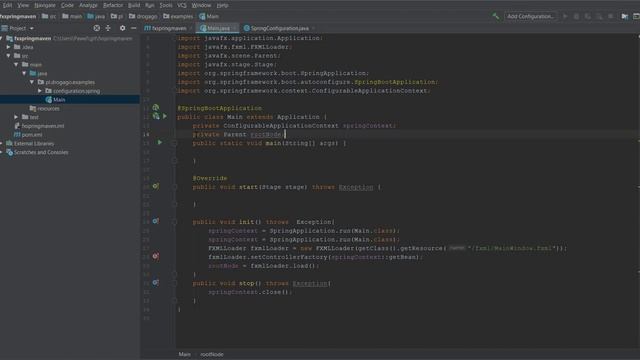This screenshot has width=640, height=360.
Task: Collapse the java source folder
Action: [24, 73]
